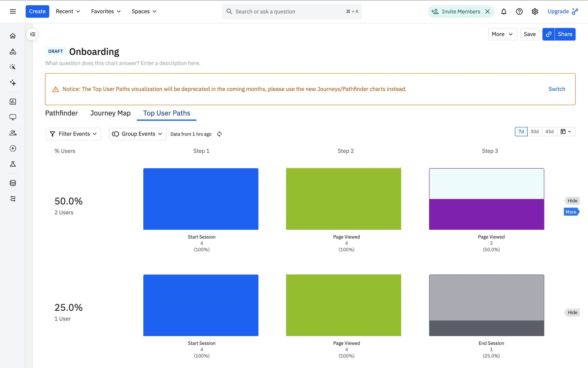Go to Home in sidebar

click(13, 36)
